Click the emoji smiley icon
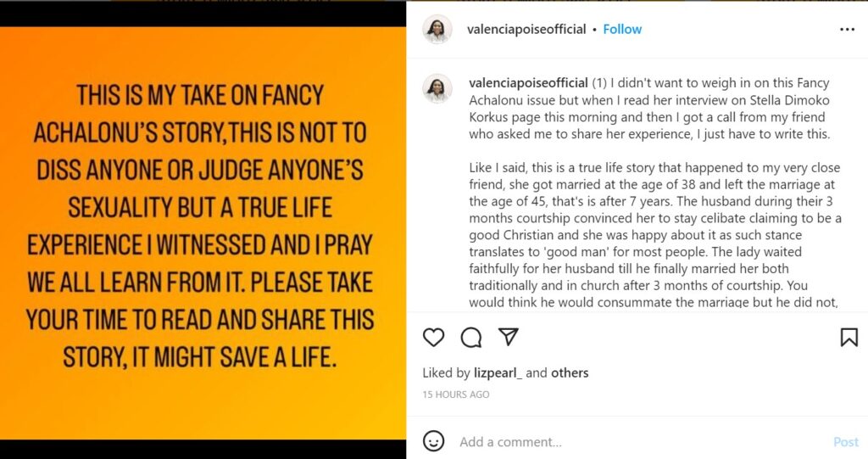The image size is (868, 459). click(433, 441)
